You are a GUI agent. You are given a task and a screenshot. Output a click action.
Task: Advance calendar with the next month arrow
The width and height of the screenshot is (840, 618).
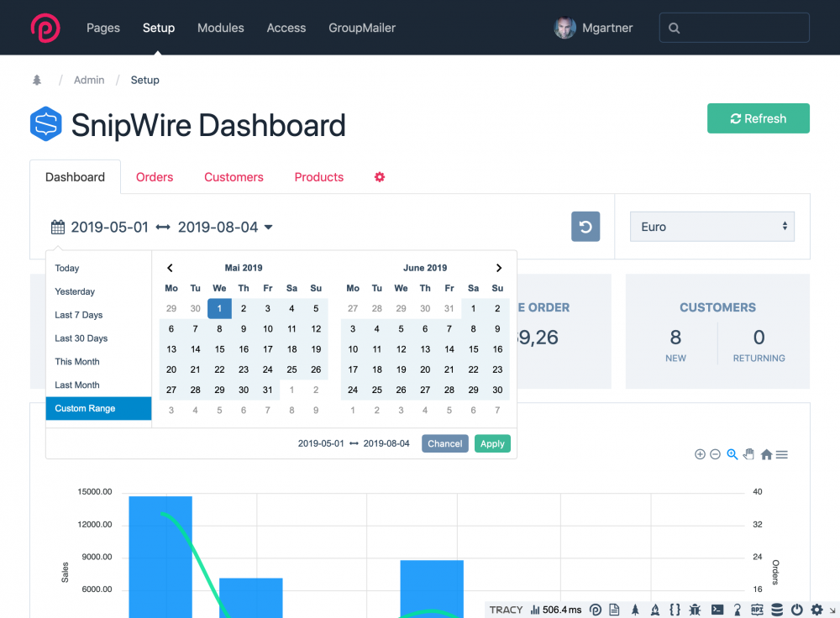499,267
